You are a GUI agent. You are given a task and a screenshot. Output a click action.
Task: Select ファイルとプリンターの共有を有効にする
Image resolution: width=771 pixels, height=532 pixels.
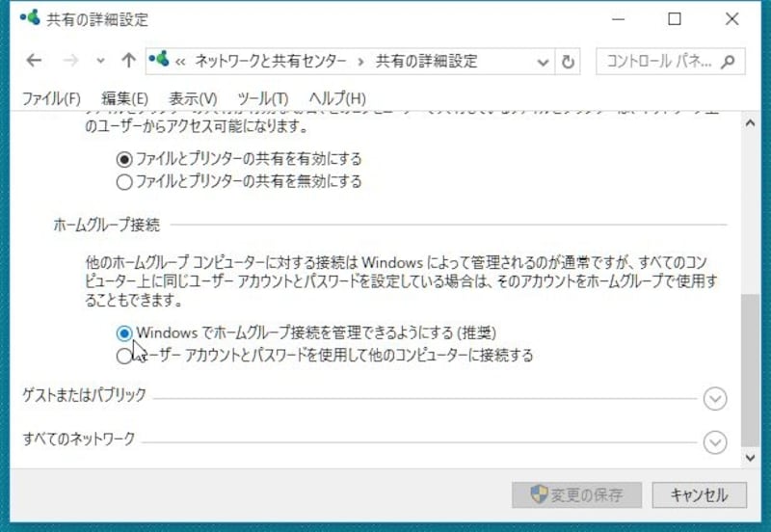tap(239, 159)
